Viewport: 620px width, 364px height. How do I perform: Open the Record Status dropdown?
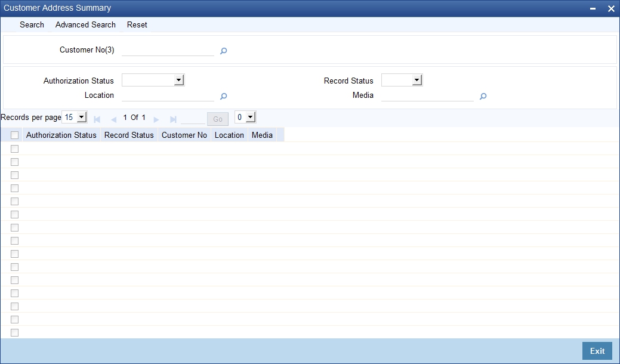402,80
